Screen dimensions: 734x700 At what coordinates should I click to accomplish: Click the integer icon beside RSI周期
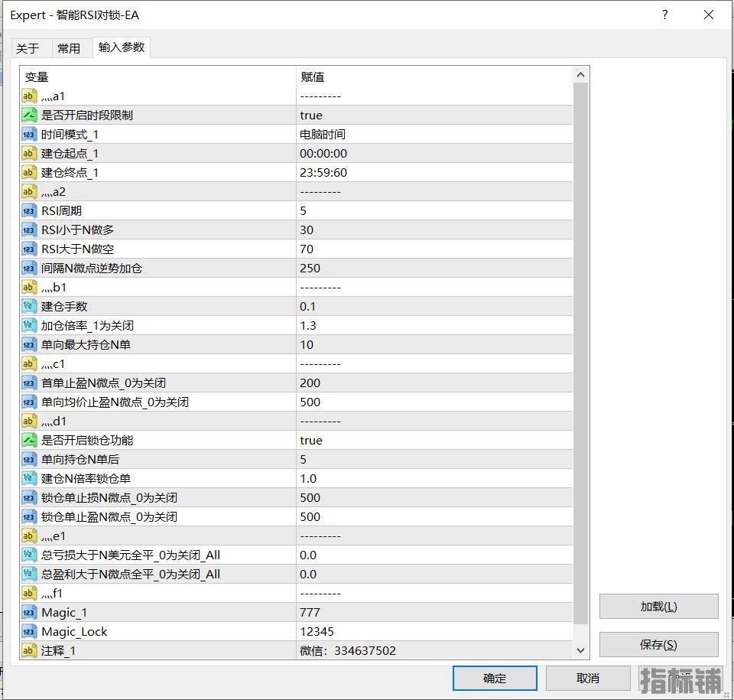(29, 211)
